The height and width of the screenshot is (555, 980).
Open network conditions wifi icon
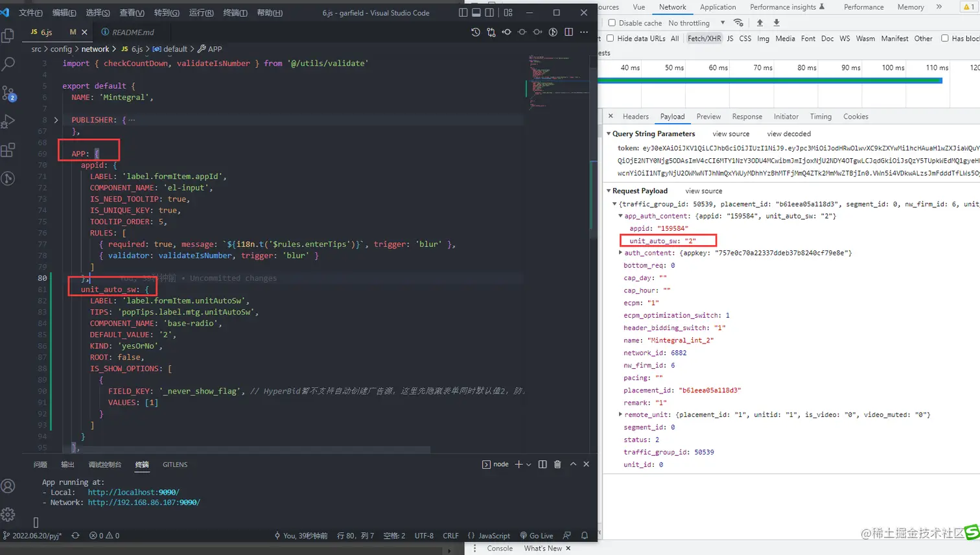point(738,23)
